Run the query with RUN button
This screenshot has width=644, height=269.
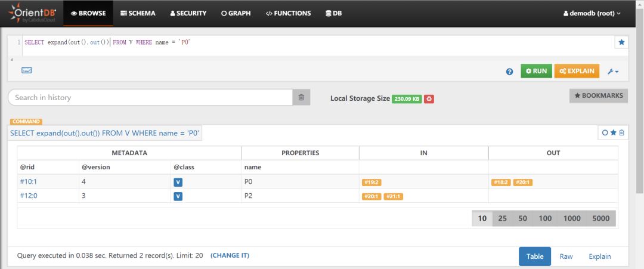coord(536,71)
